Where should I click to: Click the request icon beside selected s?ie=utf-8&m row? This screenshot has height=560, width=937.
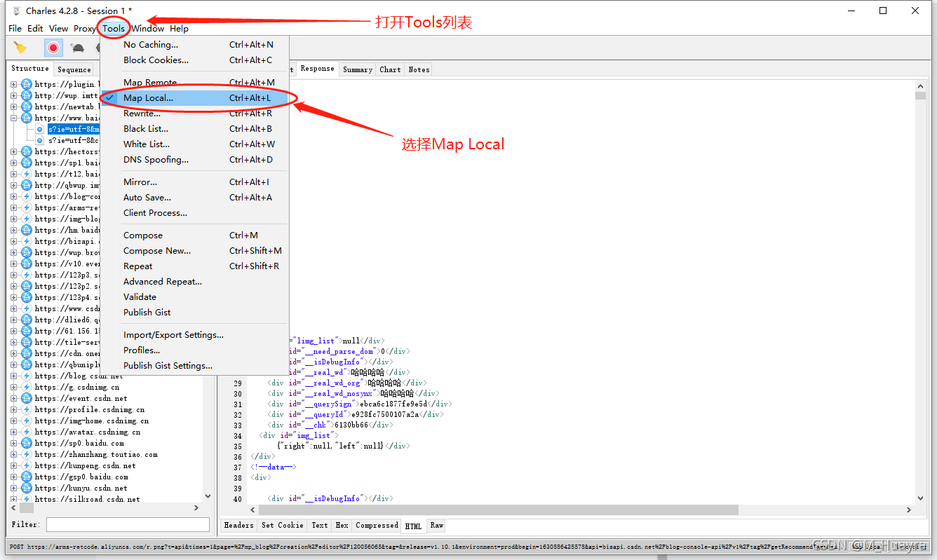[x=40, y=129]
